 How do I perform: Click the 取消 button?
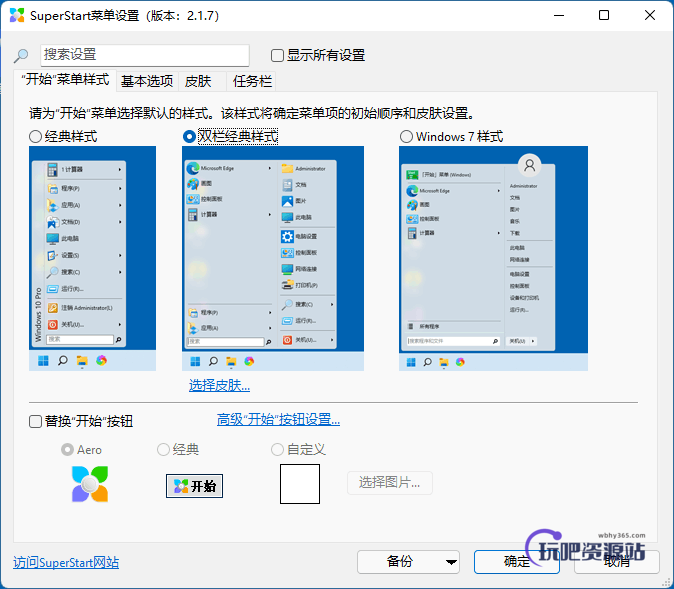(617, 561)
